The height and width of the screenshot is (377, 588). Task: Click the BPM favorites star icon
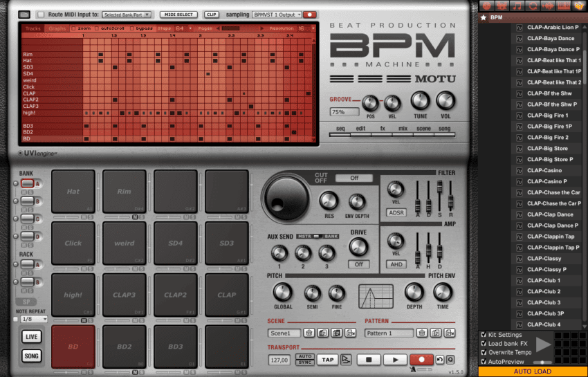click(483, 17)
